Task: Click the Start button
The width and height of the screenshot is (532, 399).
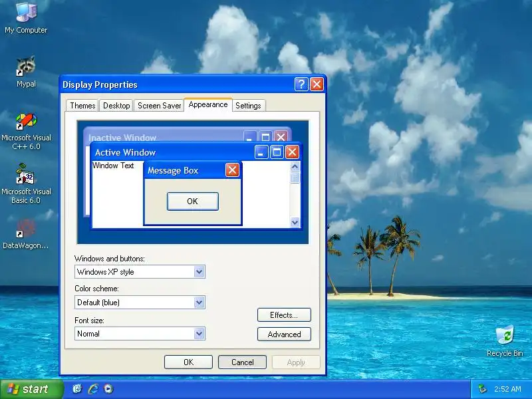Action: click(31, 389)
